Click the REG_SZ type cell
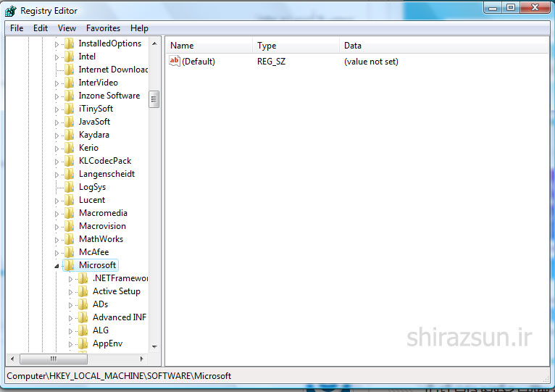 271,62
